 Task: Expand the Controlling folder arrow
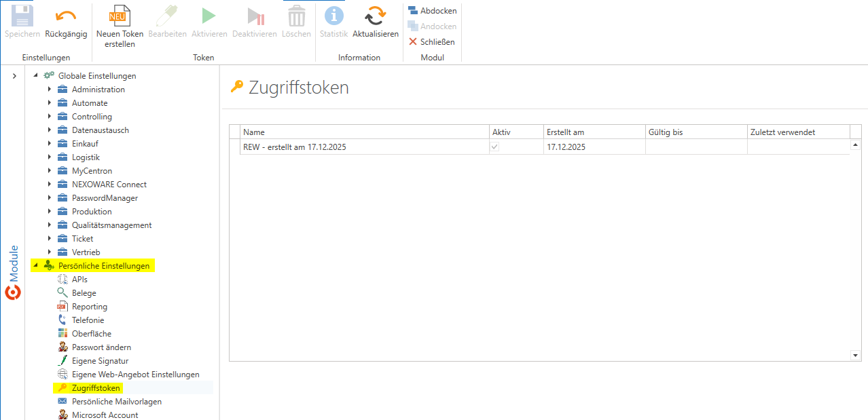[50, 117]
